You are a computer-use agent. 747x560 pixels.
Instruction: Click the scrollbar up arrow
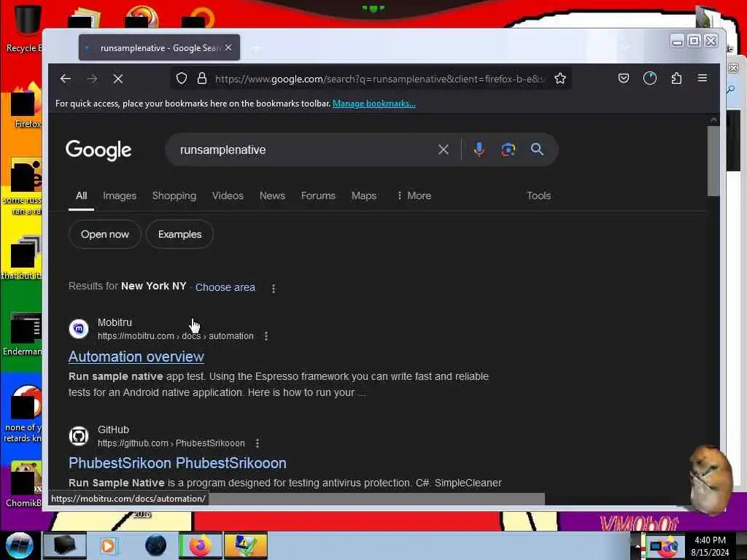713,120
